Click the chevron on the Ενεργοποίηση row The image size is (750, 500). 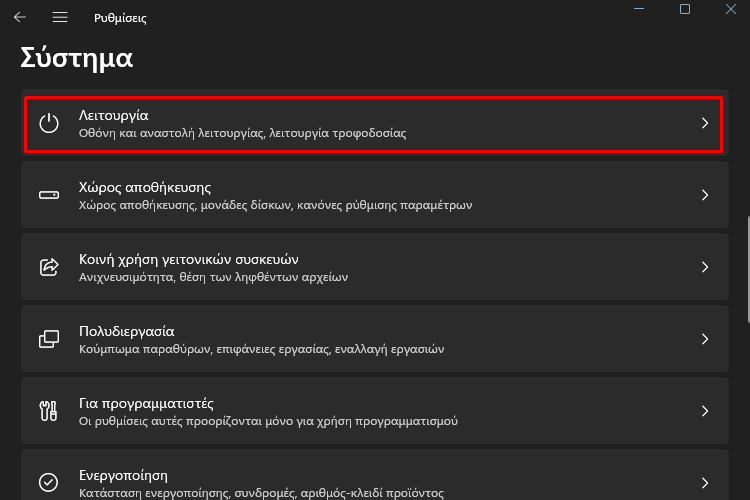pos(705,483)
